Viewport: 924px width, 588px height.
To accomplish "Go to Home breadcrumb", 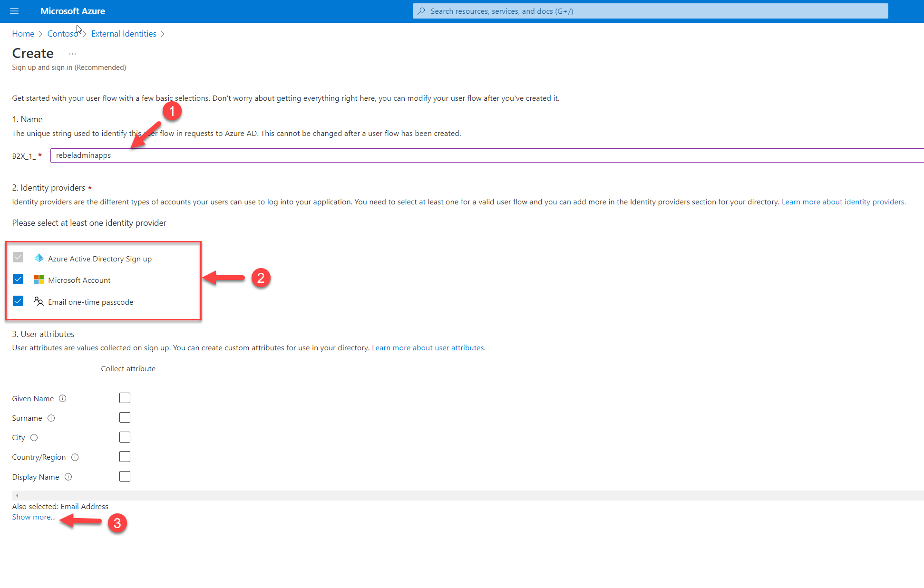I will (x=23, y=34).
